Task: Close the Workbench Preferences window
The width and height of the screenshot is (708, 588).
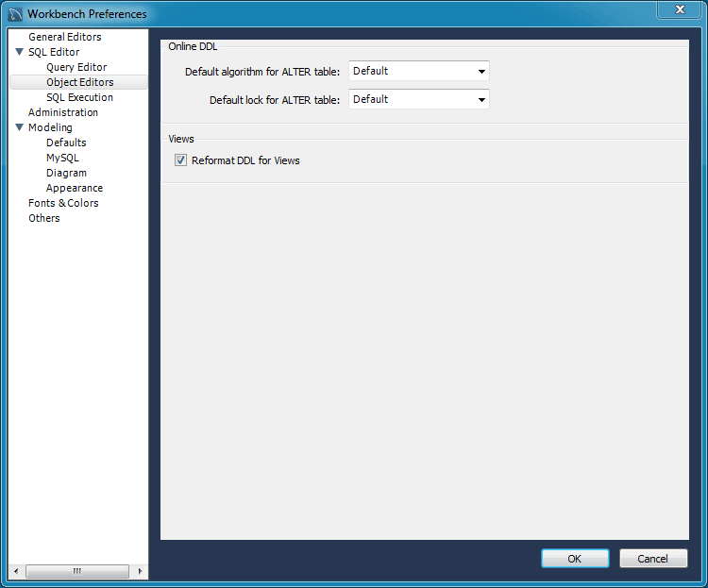Action: [680, 9]
